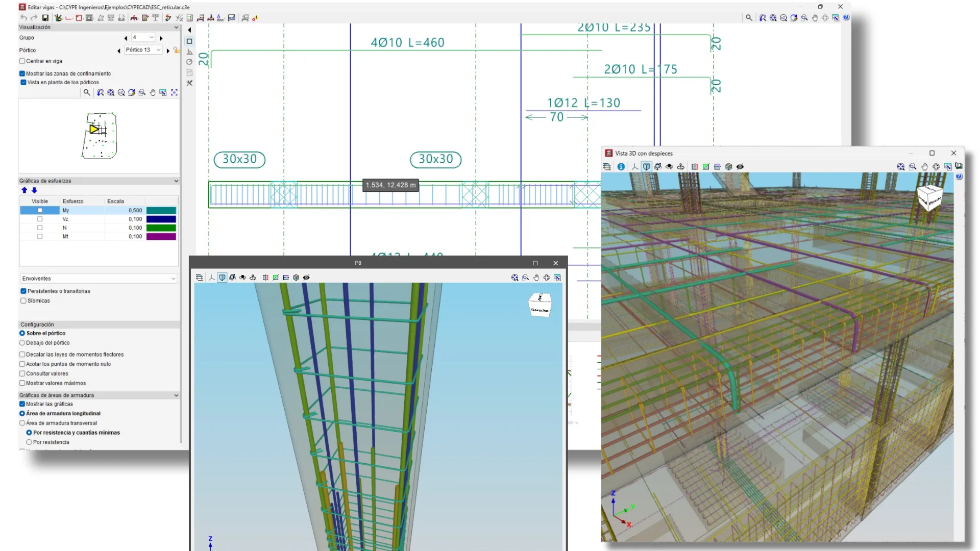Click the undo arrow icon
Viewport: 980px width, 551px height.
[x=23, y=18]
